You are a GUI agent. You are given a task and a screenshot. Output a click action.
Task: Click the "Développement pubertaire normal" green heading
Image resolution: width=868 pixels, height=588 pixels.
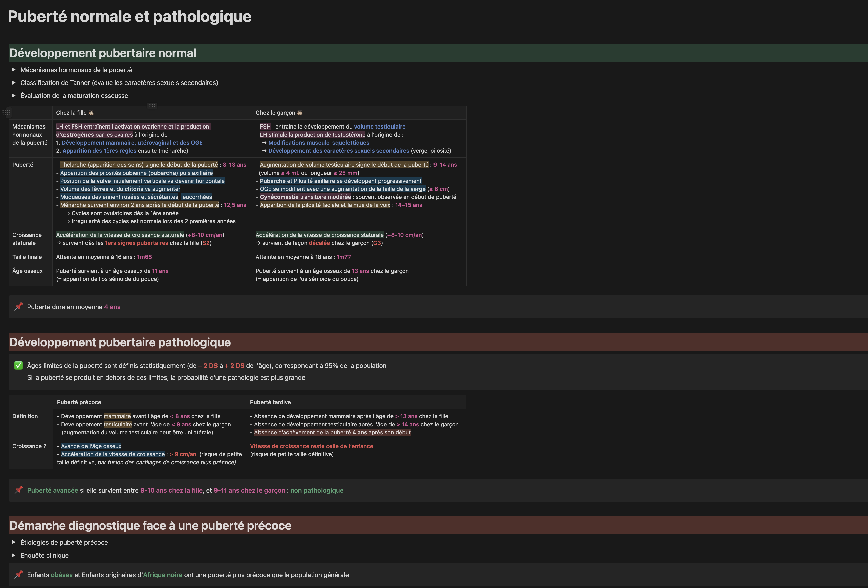click(103, 53)
